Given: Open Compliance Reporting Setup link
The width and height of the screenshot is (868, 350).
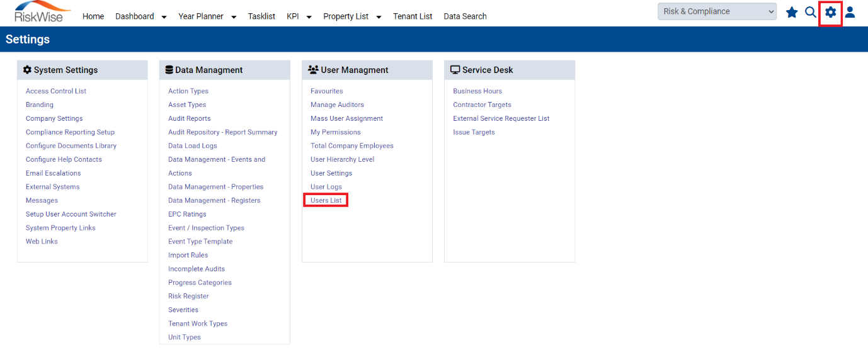Looking at the screenshot, I should [70, 132].
